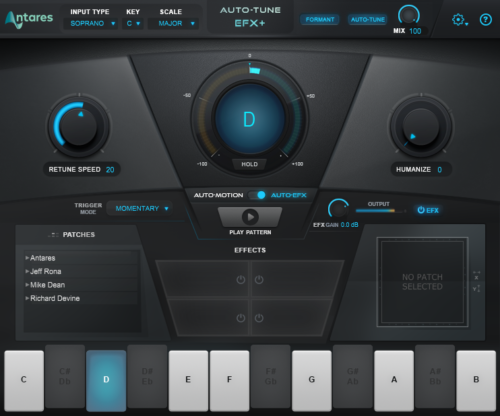This screenshot has height=416, width=500.
Task: Click the Effects section label
Action: (250, 250)
